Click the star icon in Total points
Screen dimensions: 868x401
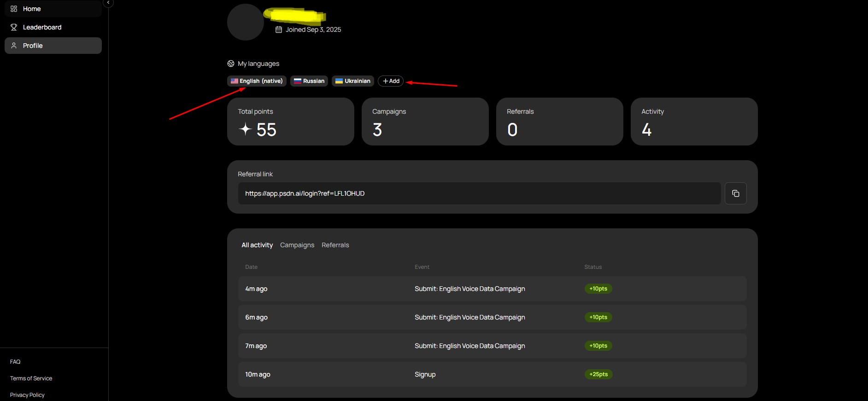(246, 129)
